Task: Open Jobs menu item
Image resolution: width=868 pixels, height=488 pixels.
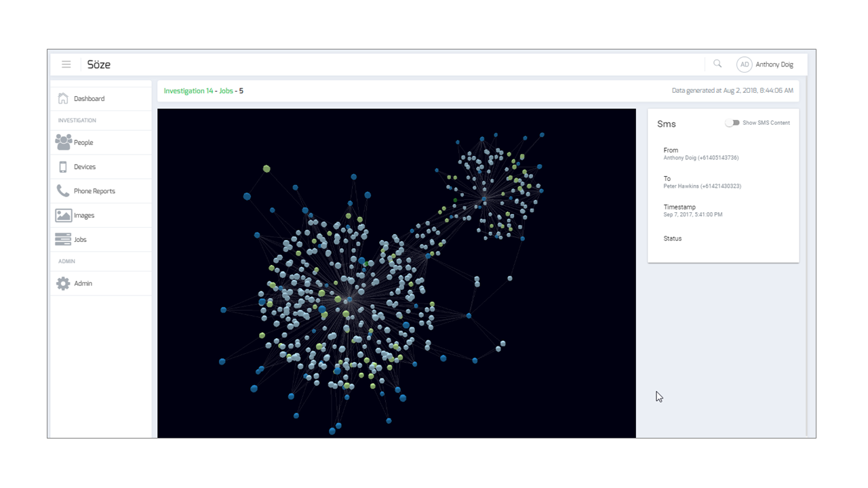Action: click(x=101, y=239)
